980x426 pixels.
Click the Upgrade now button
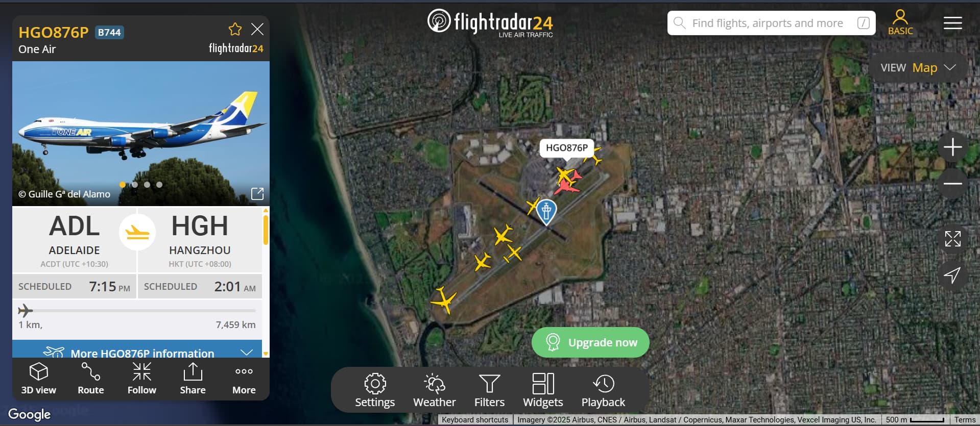tap(590, 342)
